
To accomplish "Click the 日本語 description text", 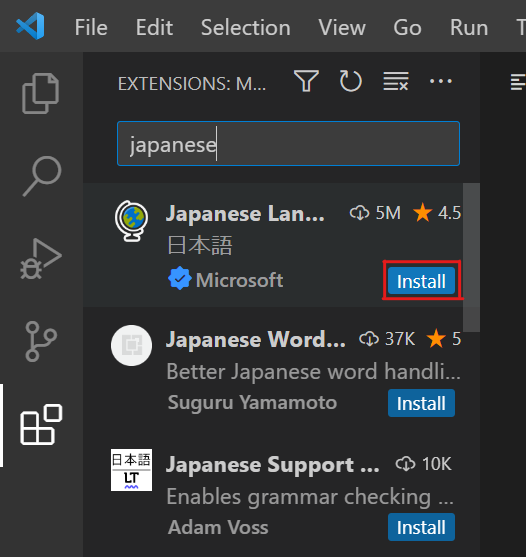I will [x=200, y=245].
